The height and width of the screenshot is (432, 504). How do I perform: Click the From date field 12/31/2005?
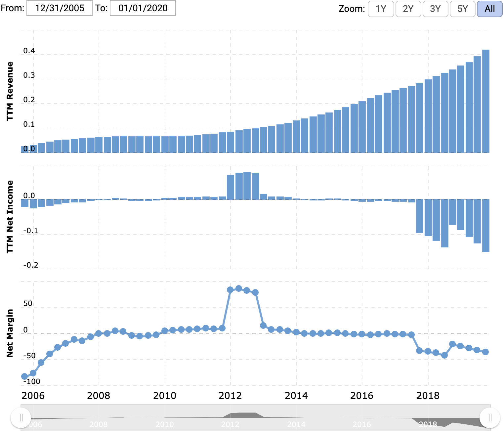[60, 8]
